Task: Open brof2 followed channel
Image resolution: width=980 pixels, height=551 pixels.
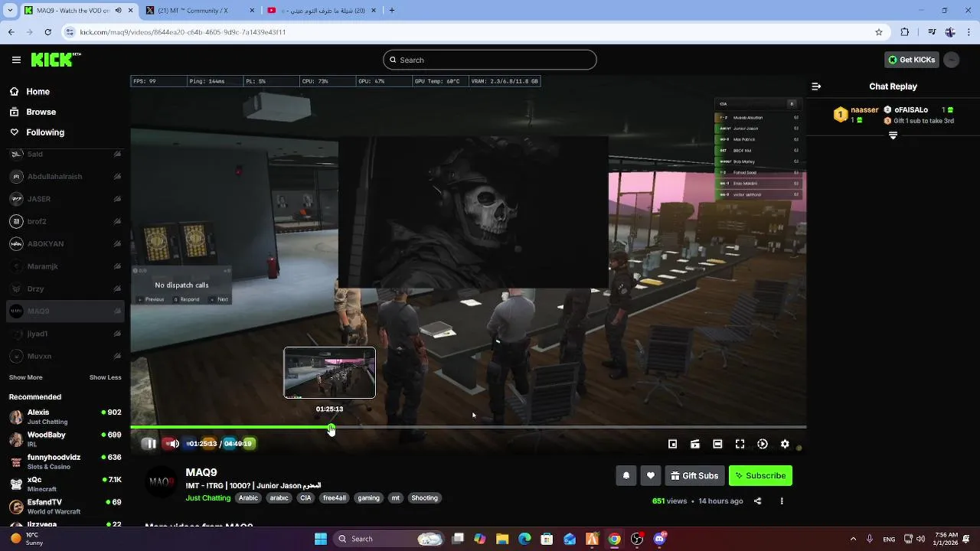Action: (x=65, y=221)
